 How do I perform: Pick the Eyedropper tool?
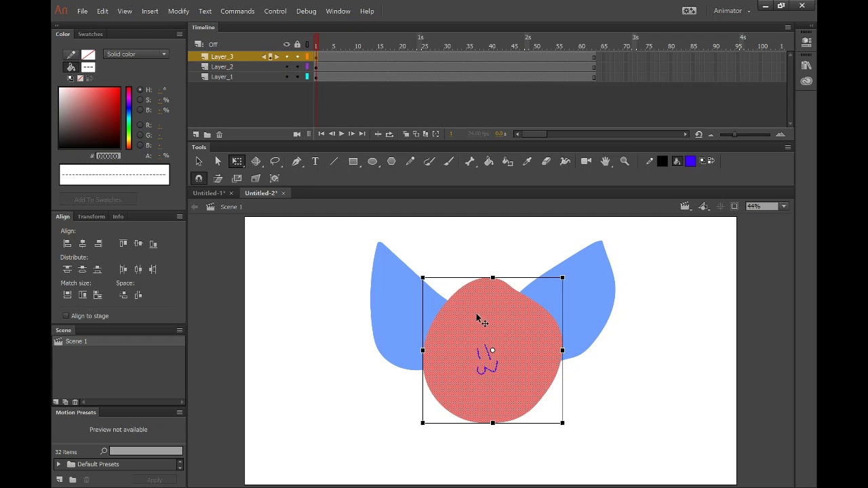click(x=527, y=161)
